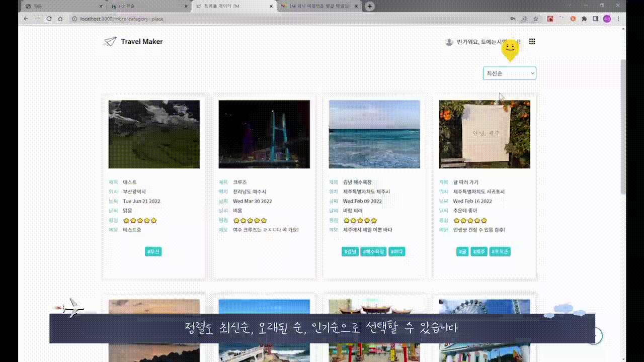Select the date Wed Feb 16 2022
The height and width of the screenshot is (362, 644).
pos(472,201)
